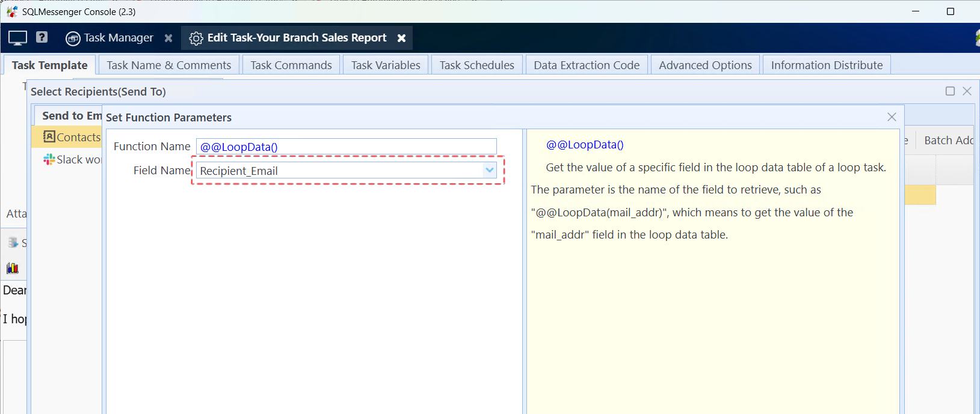Open the Task Template tab
The width and height of the screenshot is (980, 414).
(x=49, y=65)
